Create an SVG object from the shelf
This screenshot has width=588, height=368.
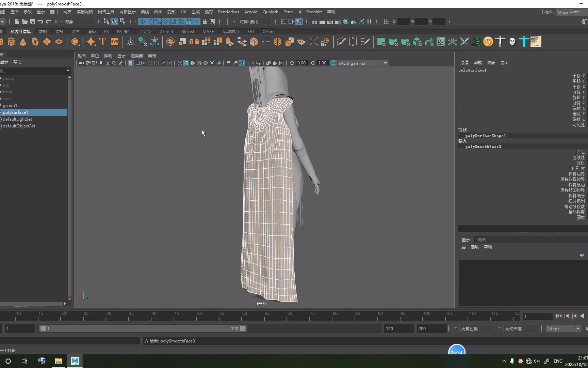click(115, 42)
